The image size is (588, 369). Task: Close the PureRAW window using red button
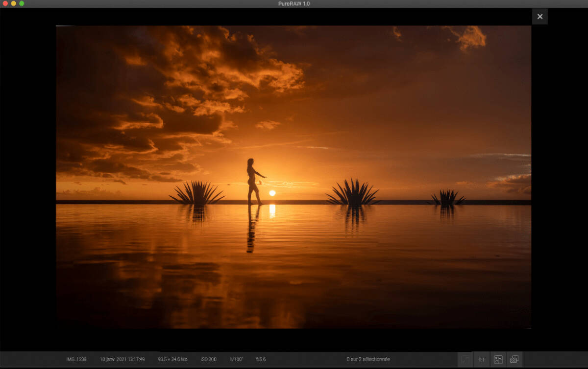click(5, 3)
